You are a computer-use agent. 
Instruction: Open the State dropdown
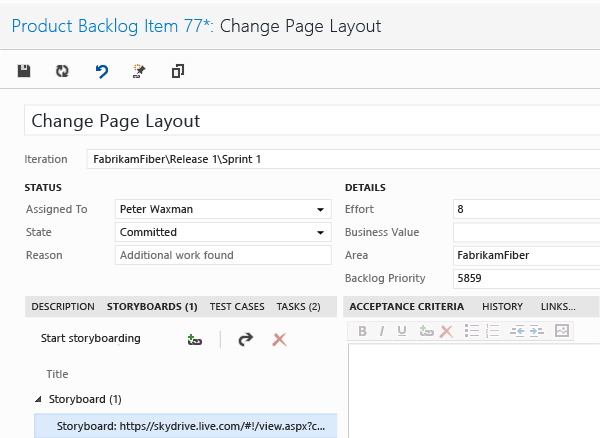(321, 233)
